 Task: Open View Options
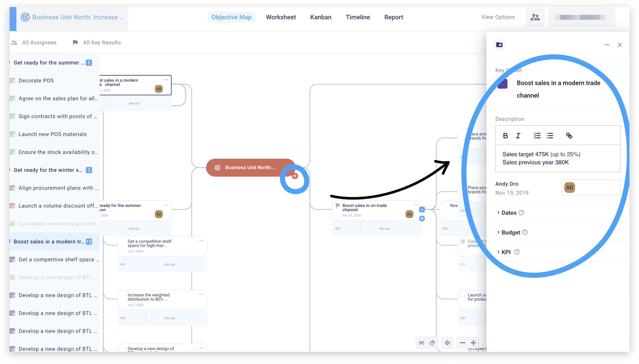[498, 17]
